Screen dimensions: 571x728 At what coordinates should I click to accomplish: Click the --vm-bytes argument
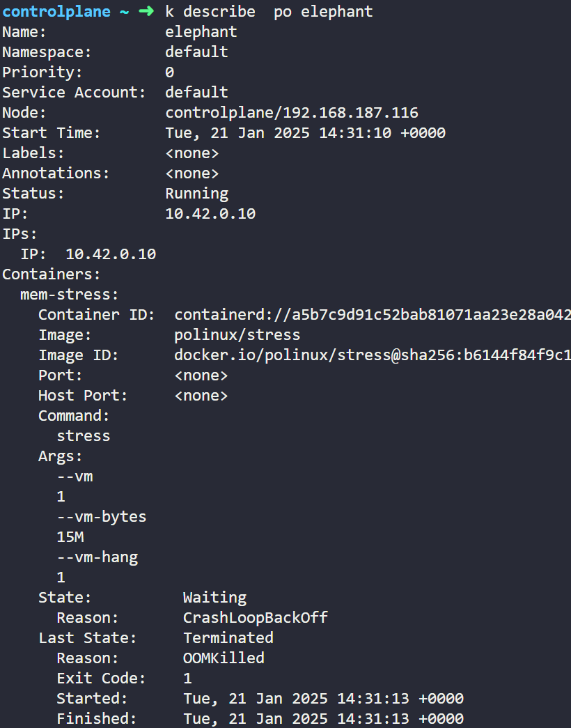coord(102,517)
